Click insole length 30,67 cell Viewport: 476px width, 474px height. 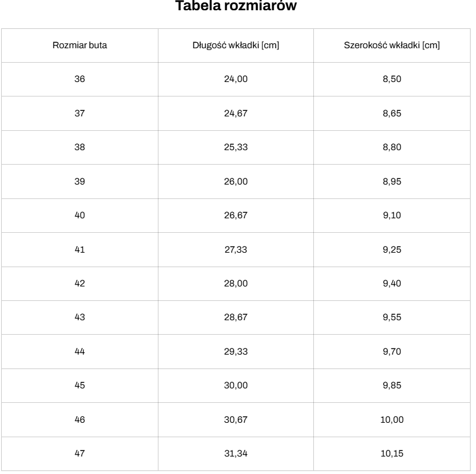click(236, 420)
